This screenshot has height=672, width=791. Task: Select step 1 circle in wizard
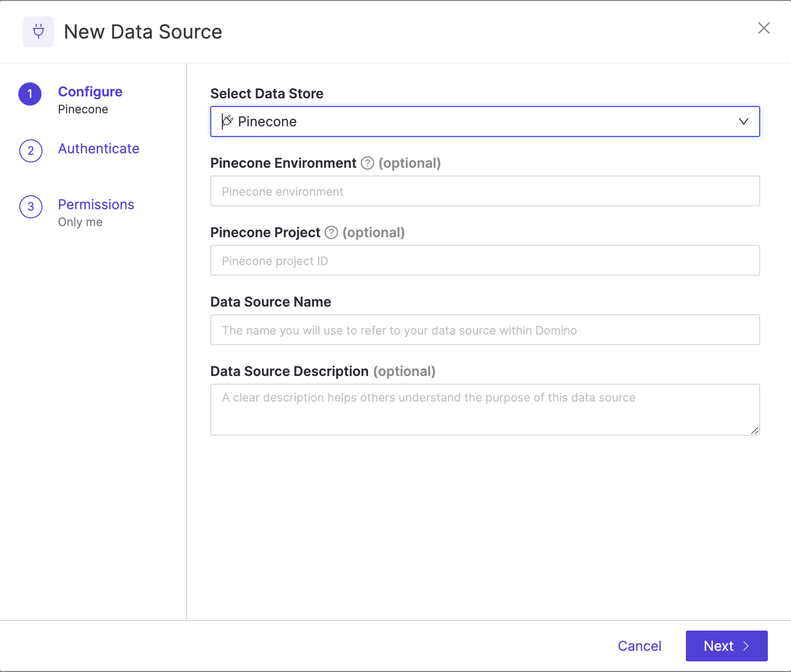pyautogui.click(x=30, y=94)
